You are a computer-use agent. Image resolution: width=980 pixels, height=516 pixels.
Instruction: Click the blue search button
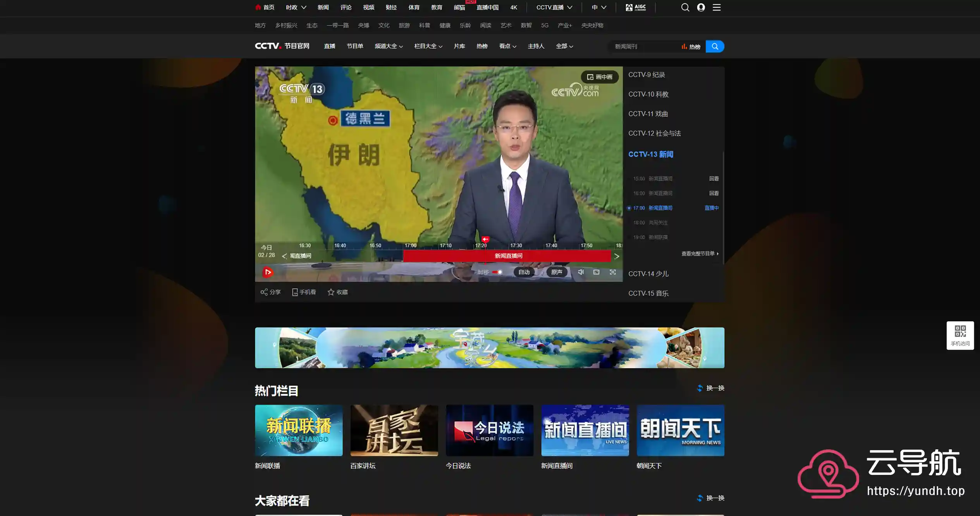(x=715, y=47)
